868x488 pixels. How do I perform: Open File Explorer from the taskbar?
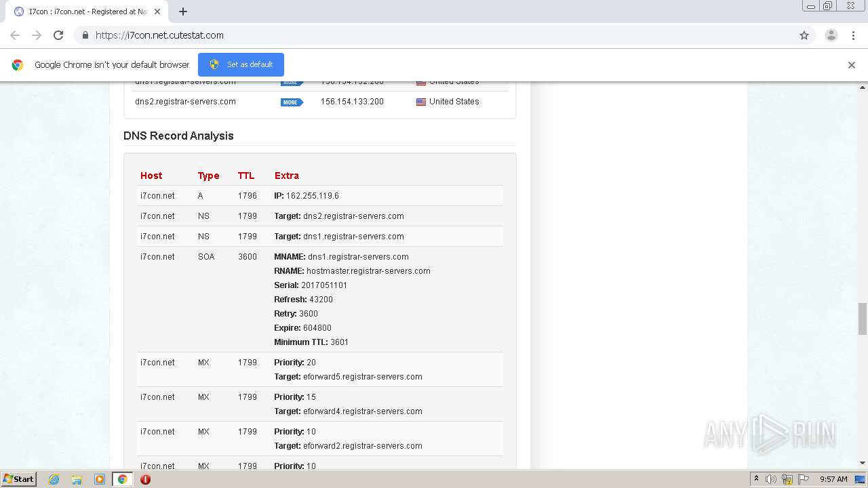[77, 479]
